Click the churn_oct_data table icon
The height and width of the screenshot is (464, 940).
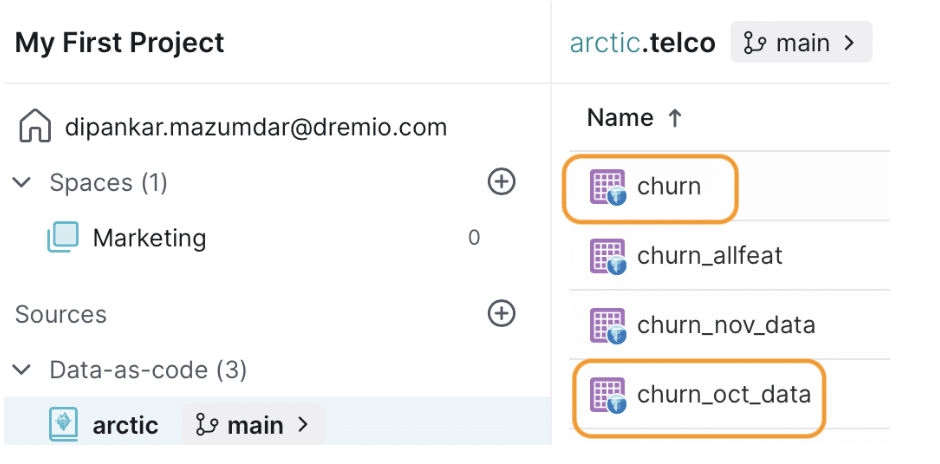[x=608, y=396]
